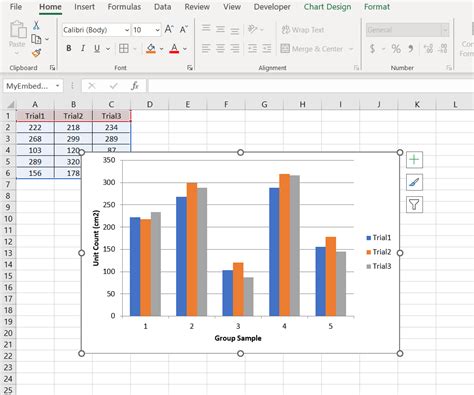Switch to the Formulas tab

point(124,7)
